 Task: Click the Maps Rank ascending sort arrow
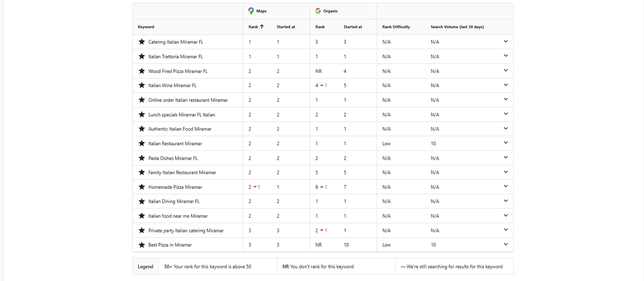262,27
